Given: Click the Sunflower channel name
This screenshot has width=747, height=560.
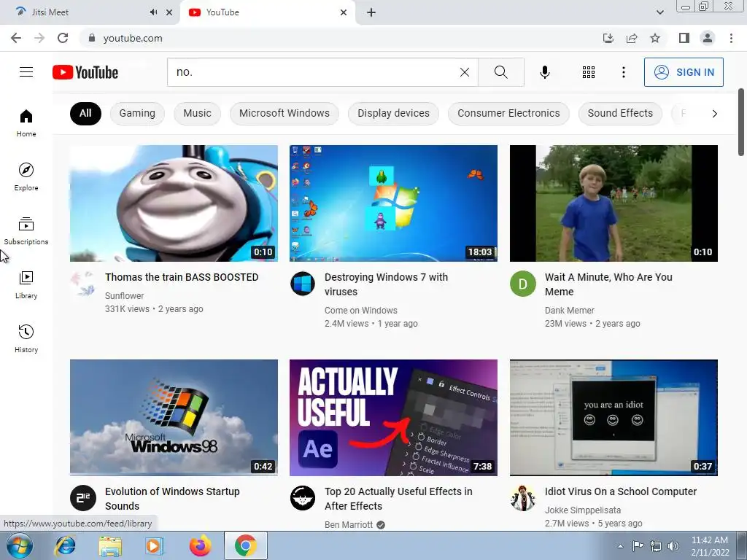Looking at the screenshot, I should pyautogui.click(x=124, y=296).
